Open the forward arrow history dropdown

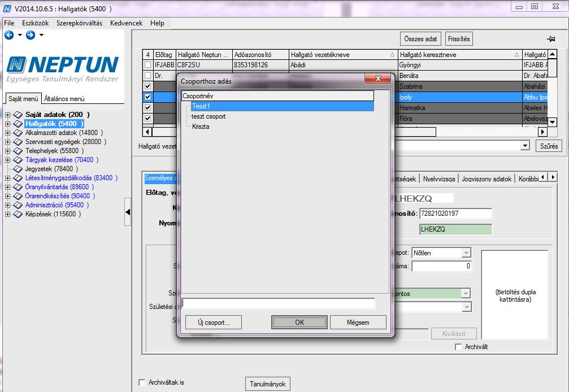pos(41,35)
